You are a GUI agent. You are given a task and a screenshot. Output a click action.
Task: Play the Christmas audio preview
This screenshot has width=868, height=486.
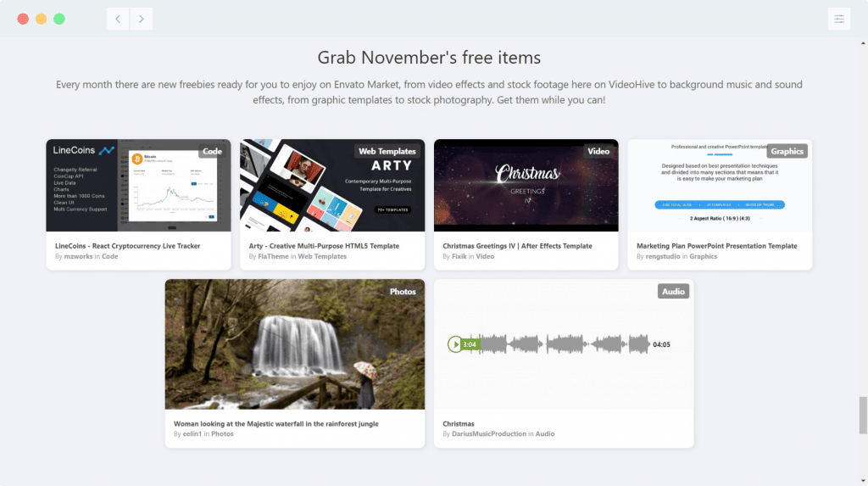tap(454, 344)
